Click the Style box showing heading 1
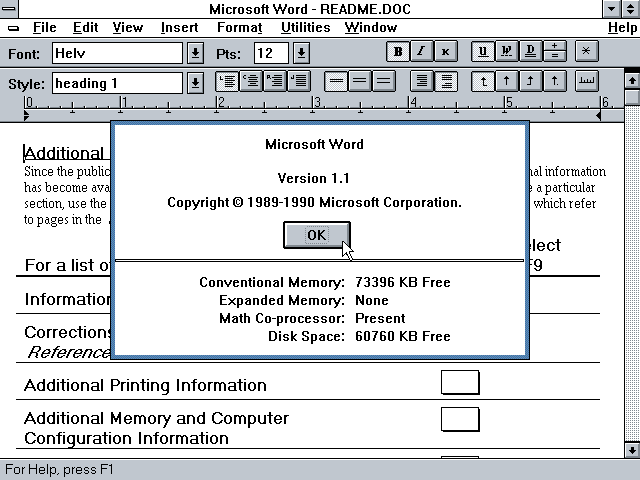 pos(117,83)
